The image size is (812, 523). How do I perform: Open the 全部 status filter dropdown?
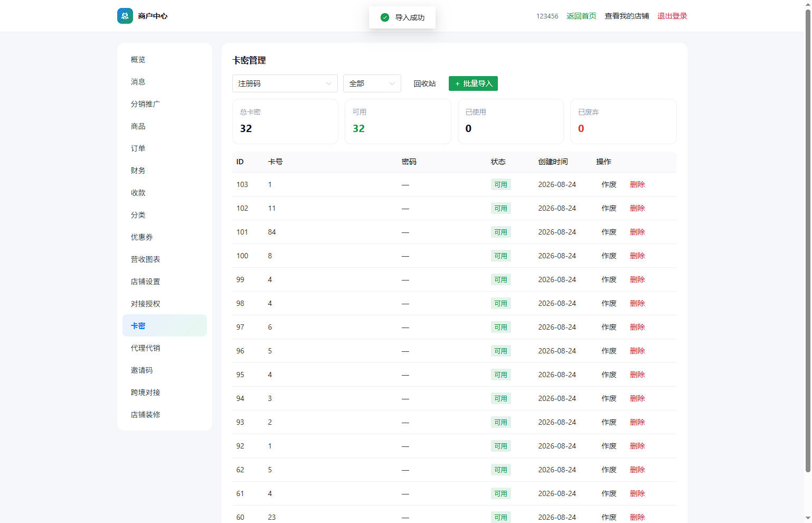(372, 83)
